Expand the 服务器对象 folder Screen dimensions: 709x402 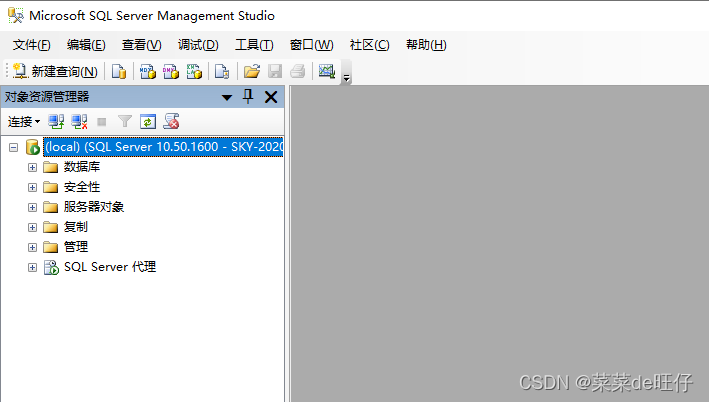(32, 207)
